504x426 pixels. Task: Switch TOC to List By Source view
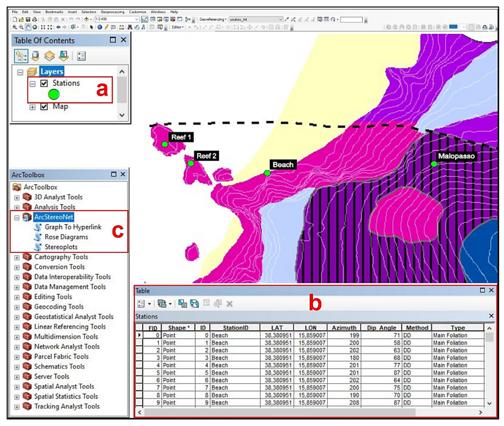[35, 56]
